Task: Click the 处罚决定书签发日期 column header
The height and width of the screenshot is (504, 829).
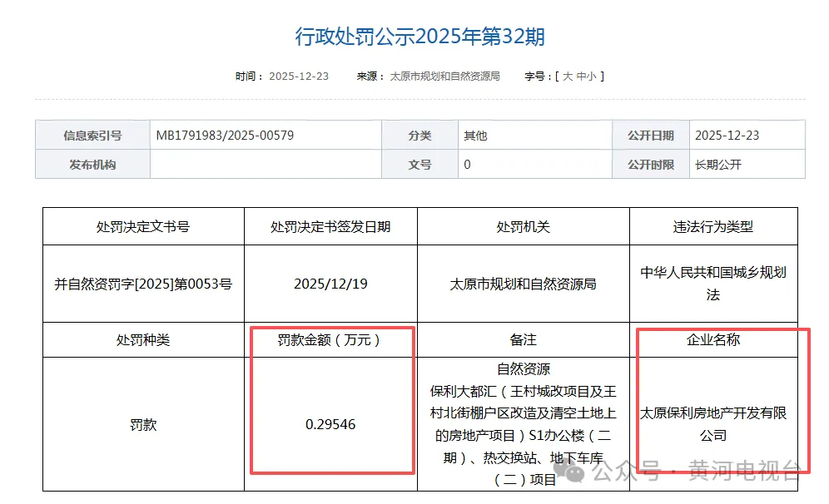Action: click(330, 227)
